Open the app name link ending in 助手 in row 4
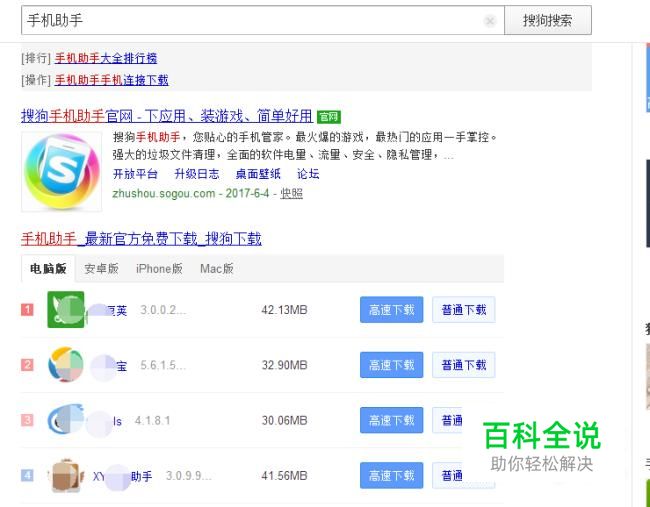Screen dimensions: 650x507 [x=123, y=476]
